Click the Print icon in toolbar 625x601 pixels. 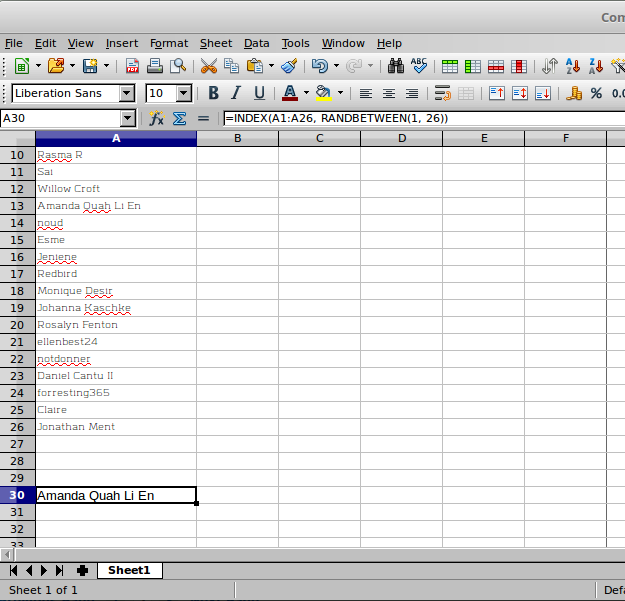155,67
